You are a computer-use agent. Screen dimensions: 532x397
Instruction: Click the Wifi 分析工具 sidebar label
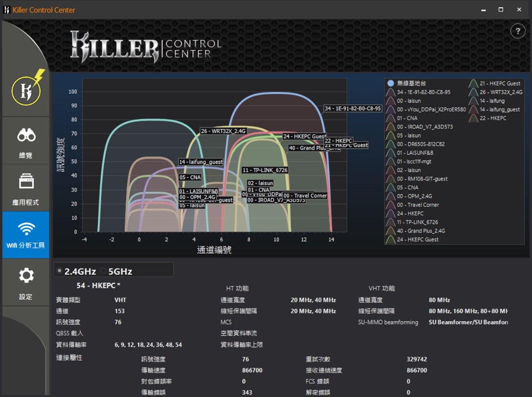pos(26,245)
